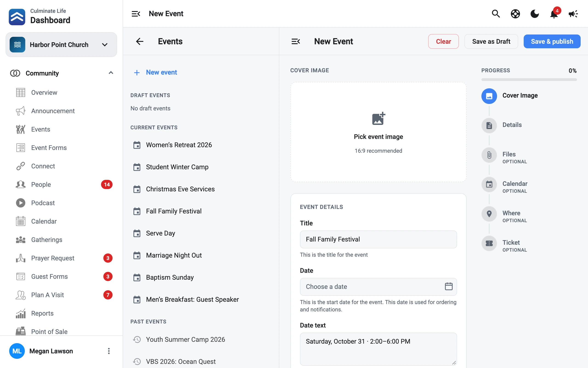The image size is (588, 368).
Task: Select Student Winter Camp event
Action: 201,167
